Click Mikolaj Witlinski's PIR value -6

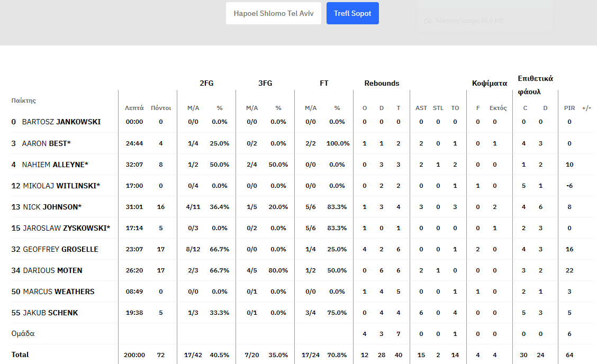569,186
